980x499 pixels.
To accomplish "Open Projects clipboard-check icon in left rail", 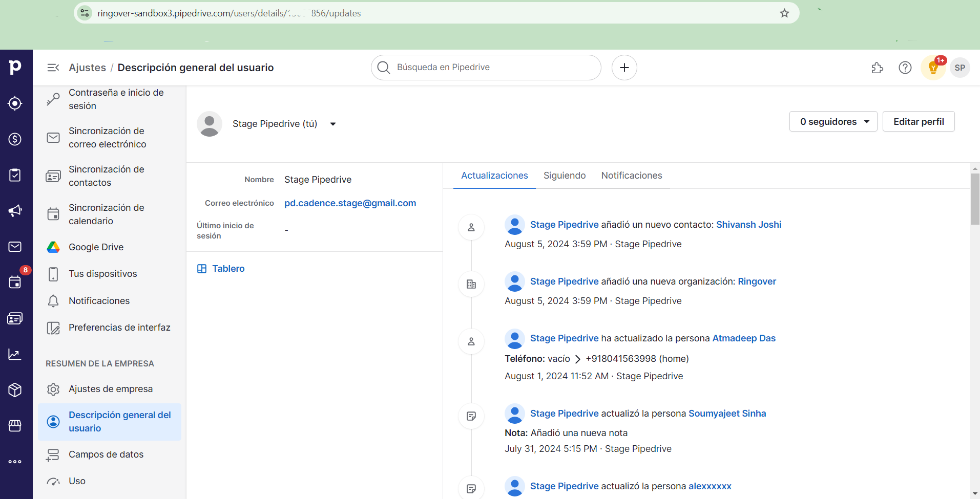I will coord(15,175).
